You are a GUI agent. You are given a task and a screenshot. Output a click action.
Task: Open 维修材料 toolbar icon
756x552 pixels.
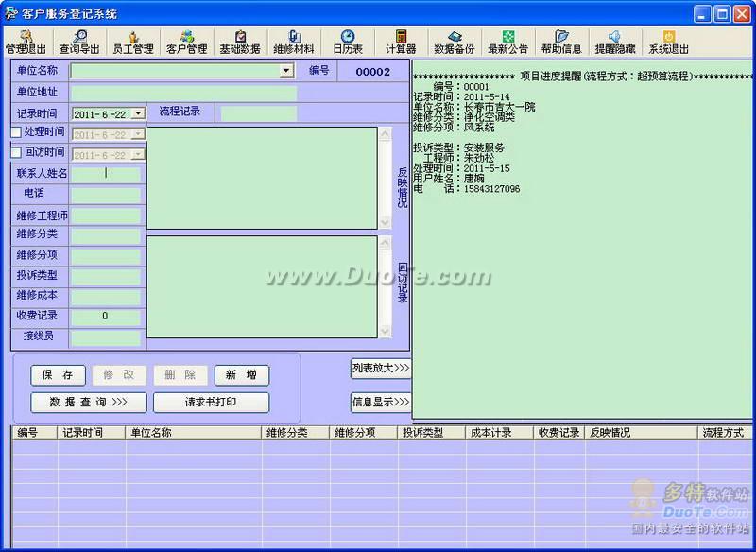coord(294,43)
